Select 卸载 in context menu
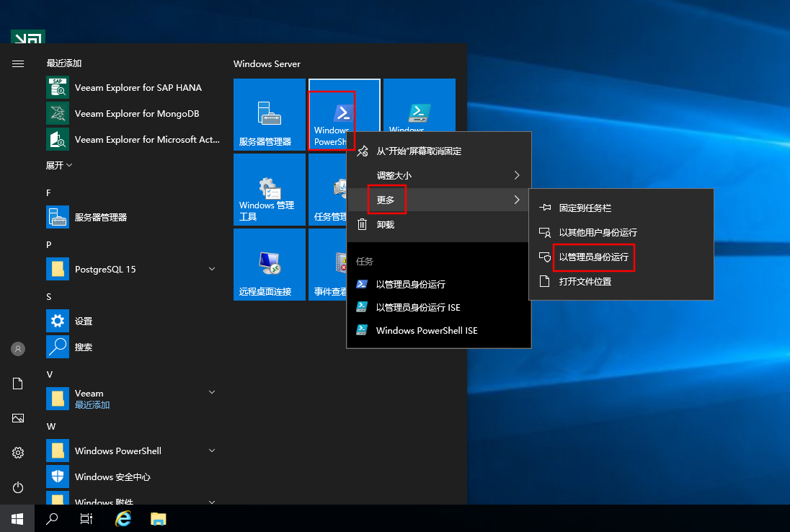This screenshot has width=790, height=532. 439,224
